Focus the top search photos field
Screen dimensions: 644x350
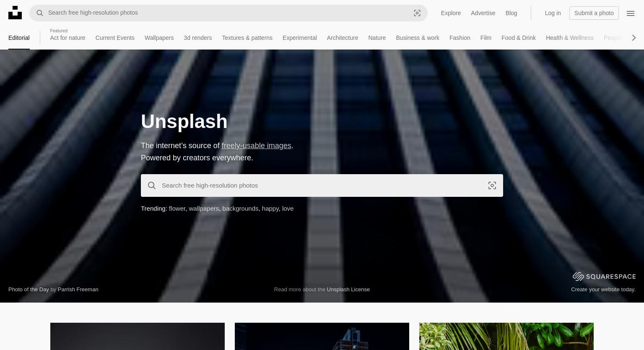[x=229, y=13]
